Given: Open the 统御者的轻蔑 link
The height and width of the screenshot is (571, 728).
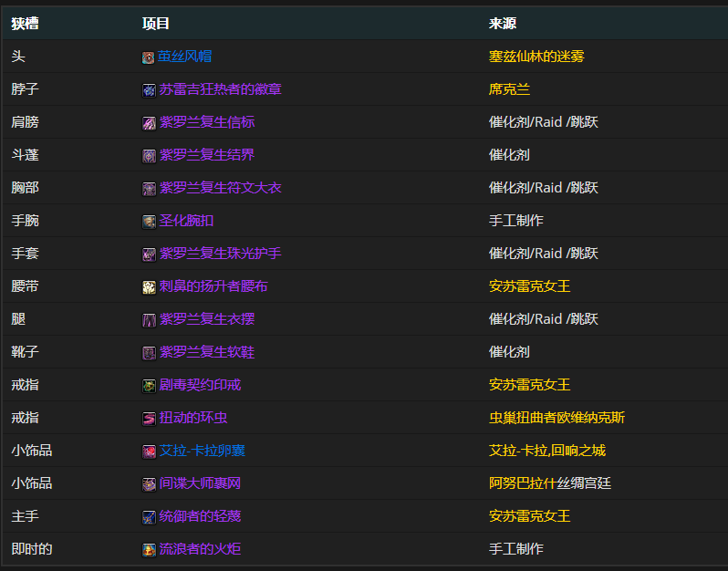Looking at the screenshot, I should tap(200, 516).
